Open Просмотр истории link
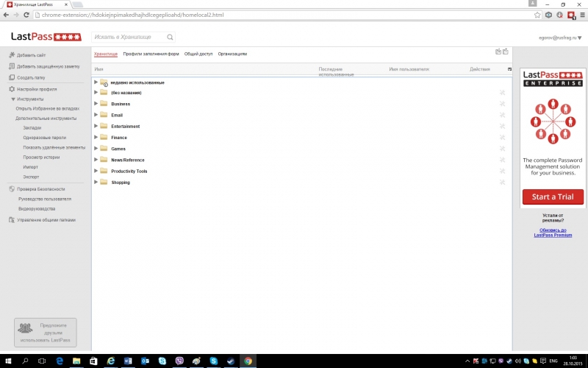The image size is (588, 368). point(41,157)
